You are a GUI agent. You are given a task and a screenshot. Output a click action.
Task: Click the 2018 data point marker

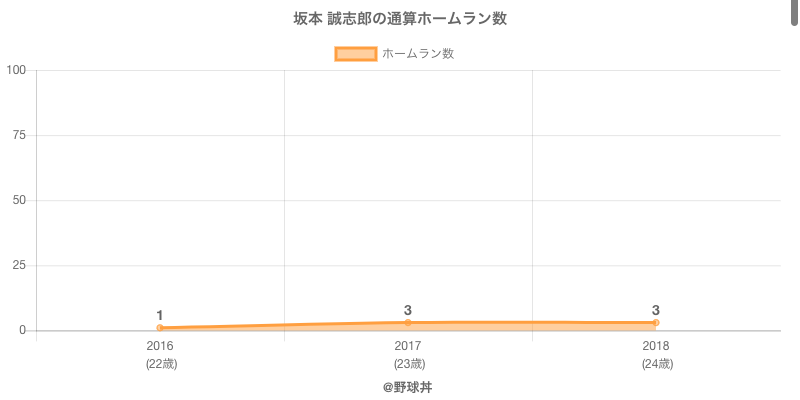point(656,323)
